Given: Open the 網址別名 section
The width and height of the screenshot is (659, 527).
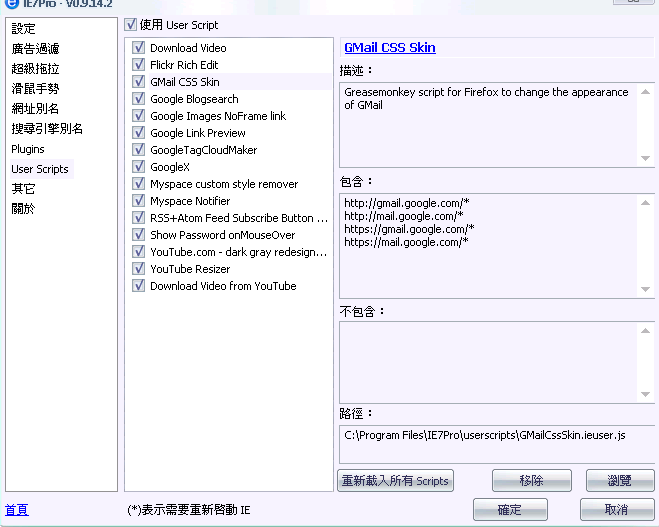Looking at the screenshot, I should (35, 109).
